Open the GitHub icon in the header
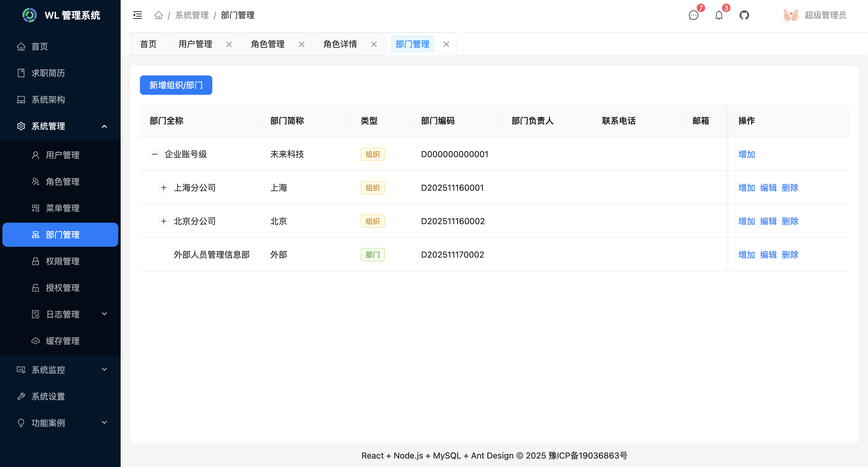The image size is (868, 467). coord(744,15)
